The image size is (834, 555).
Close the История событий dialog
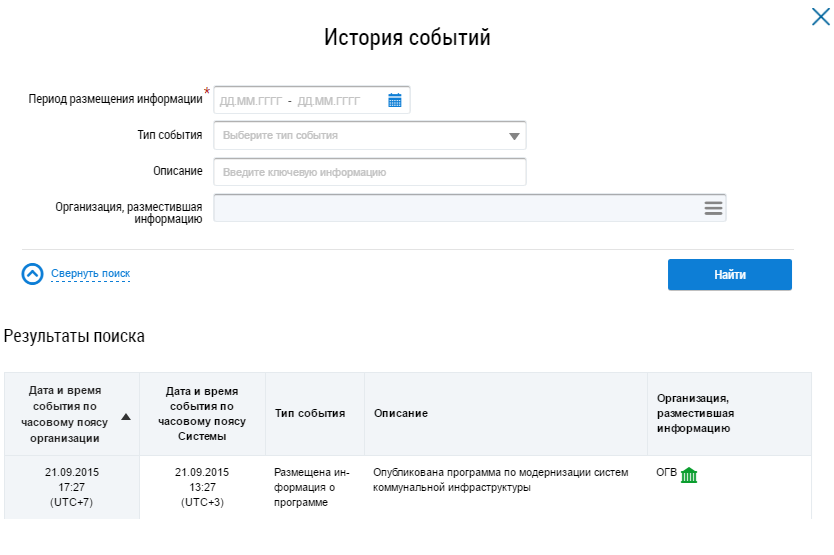tap(820, 16)
